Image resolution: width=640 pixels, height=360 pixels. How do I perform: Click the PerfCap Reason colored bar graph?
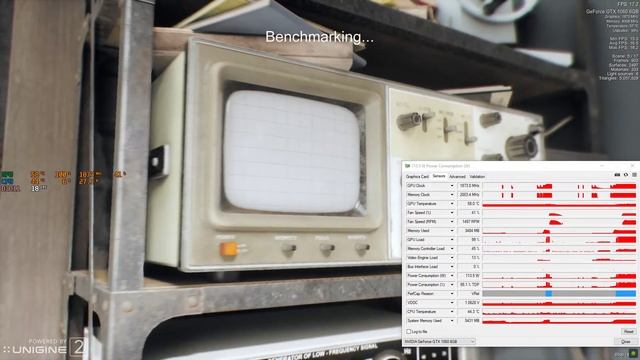pos(559,293)
